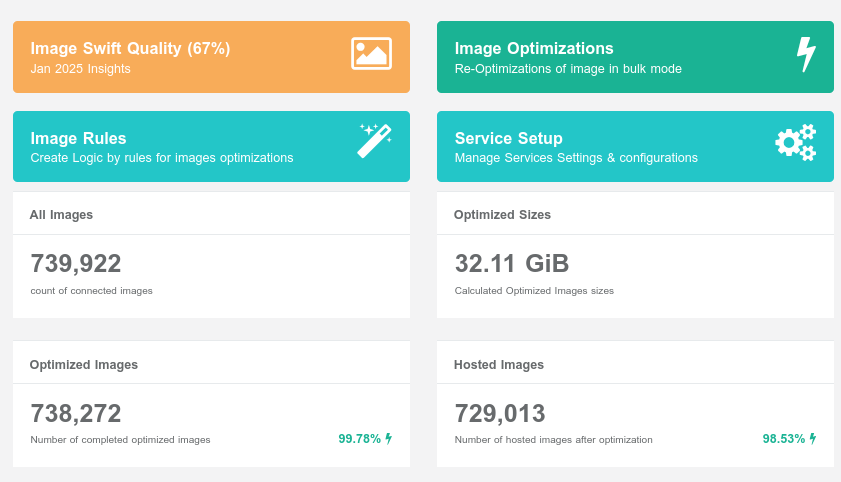
Task: Select the Image Rules heading
Action: pos(78,138)
